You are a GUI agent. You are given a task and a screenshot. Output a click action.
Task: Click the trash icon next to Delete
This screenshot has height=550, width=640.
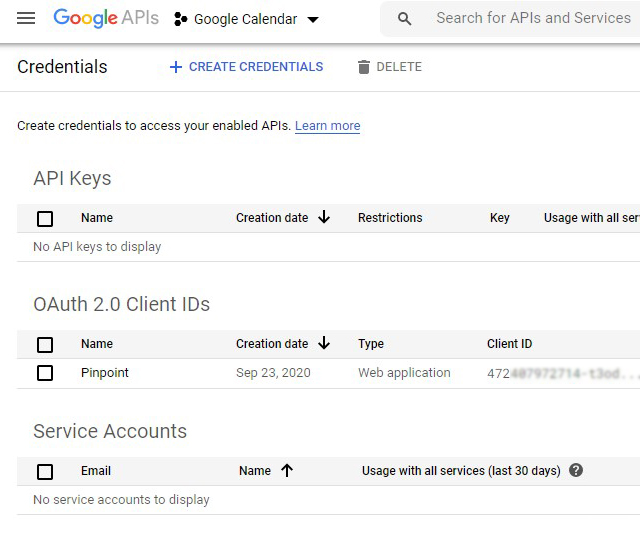point(363,67)
